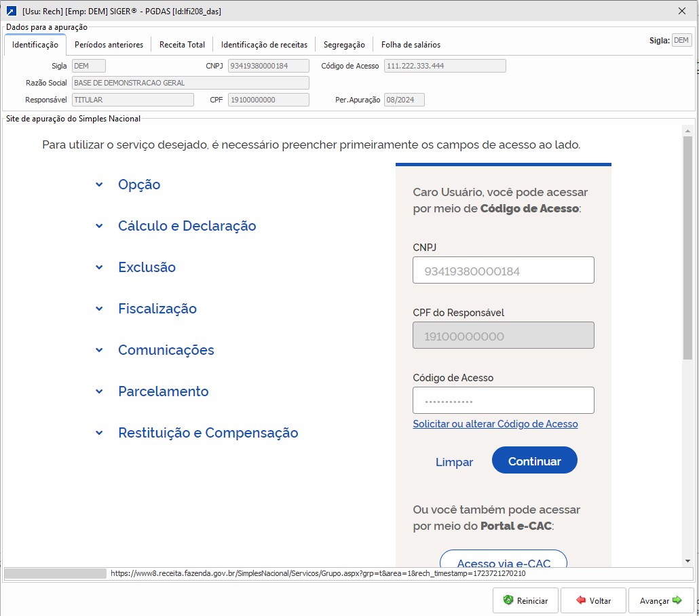Open the Parcelamento section link

[x=163, y=392]
